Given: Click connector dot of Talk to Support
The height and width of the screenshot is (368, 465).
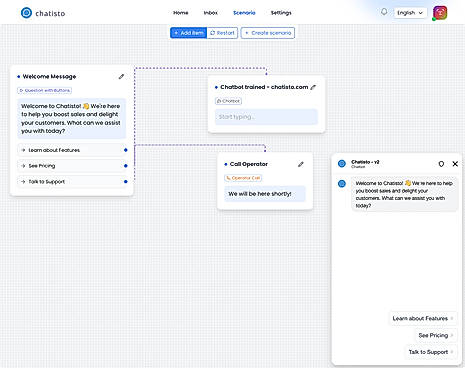Looking at the screenshot, I should [126, 182].
